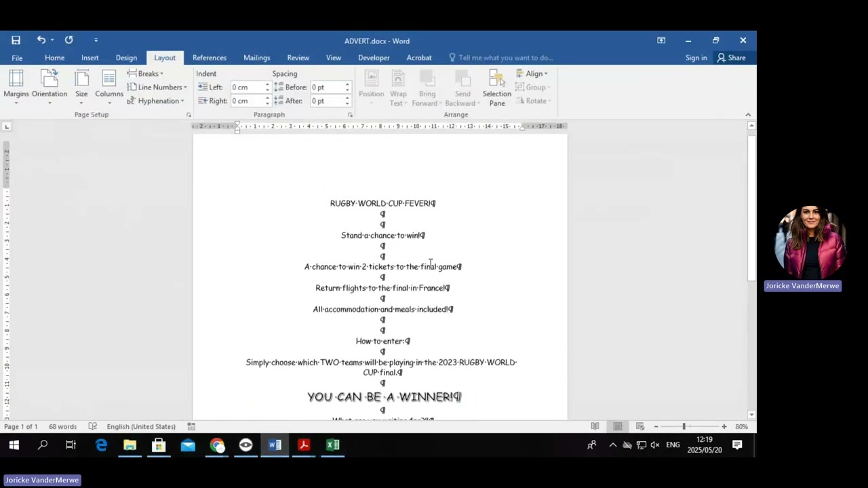This screenshot has width=868, height=488.
Task: Click Page 1 of 1 in status bar
Action: pyautogui.click(x=20, y=426)
